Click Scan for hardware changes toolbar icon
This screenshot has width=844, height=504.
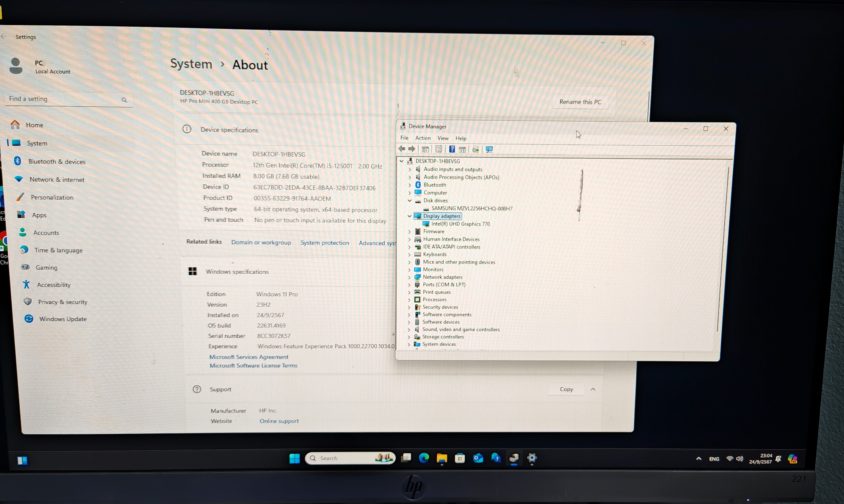[x=490, y=149]
